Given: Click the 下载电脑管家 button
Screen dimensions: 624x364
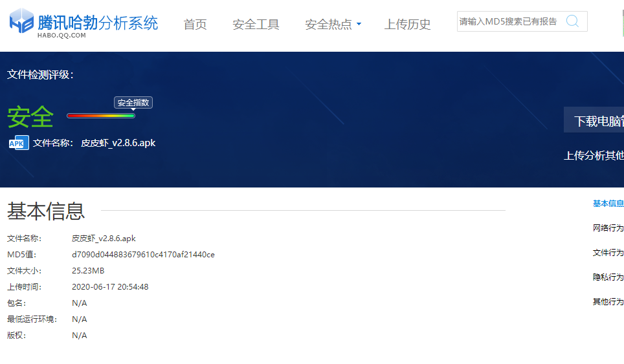Looking at the screenshot, I should coord(594,120).
